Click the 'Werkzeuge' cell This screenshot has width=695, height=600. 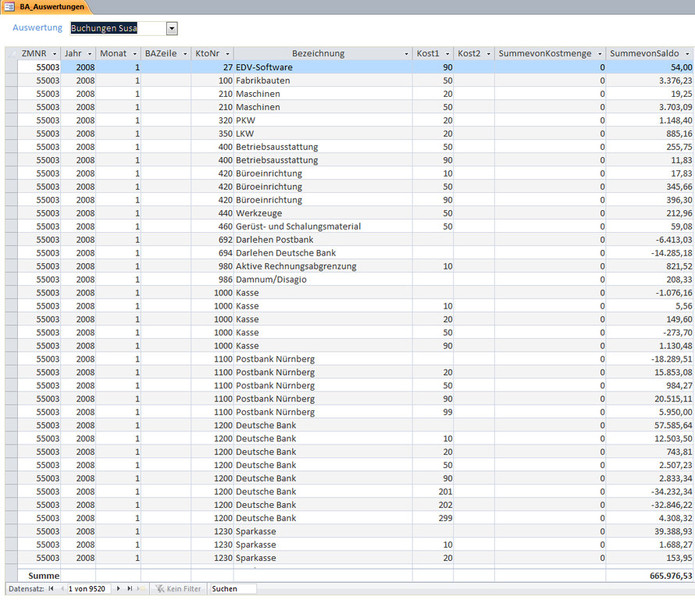pyautogui.click(x=323, y=213)
